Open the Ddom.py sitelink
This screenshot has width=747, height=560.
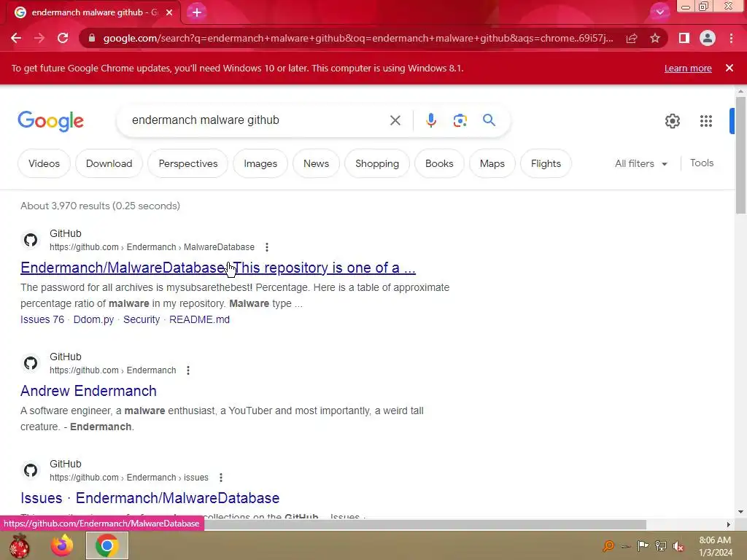tap(93, 319)
